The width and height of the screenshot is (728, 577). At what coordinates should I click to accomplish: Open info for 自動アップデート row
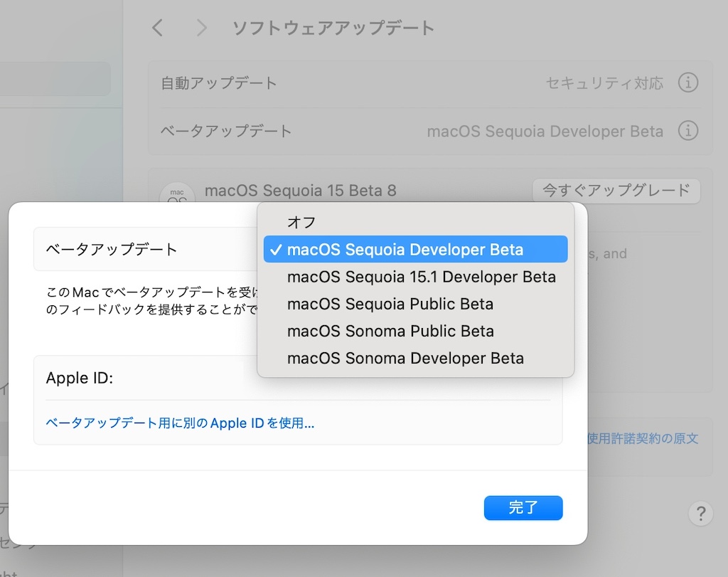tap(687, 83)
